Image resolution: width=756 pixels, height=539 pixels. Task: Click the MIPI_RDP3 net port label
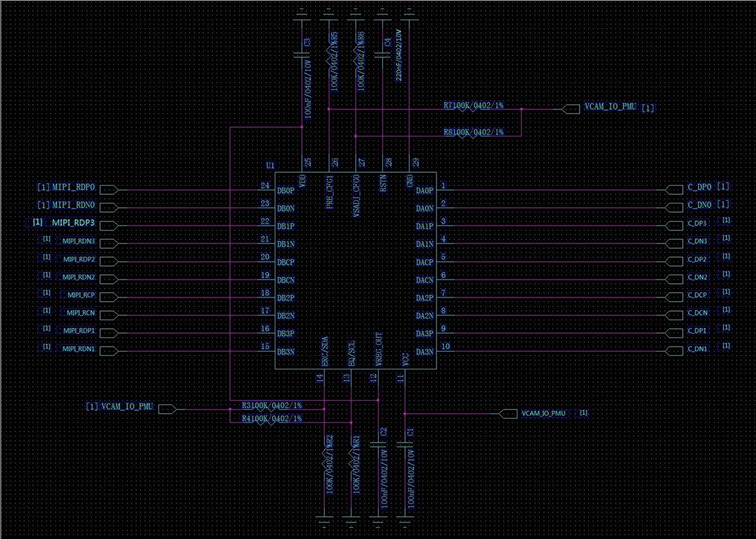(x=74, y=222)
